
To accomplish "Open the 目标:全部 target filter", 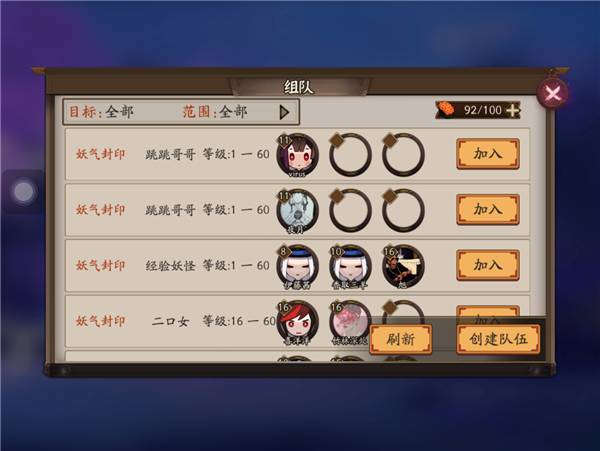I will tap(101, 112).
